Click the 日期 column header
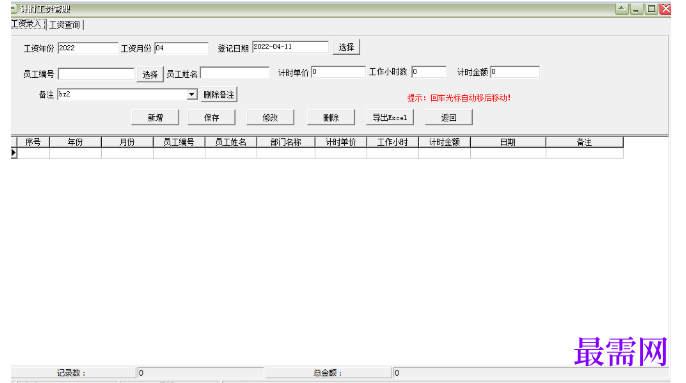Image resolution: width=686 pixels, height=383 pixels. [x=508, y=142]
